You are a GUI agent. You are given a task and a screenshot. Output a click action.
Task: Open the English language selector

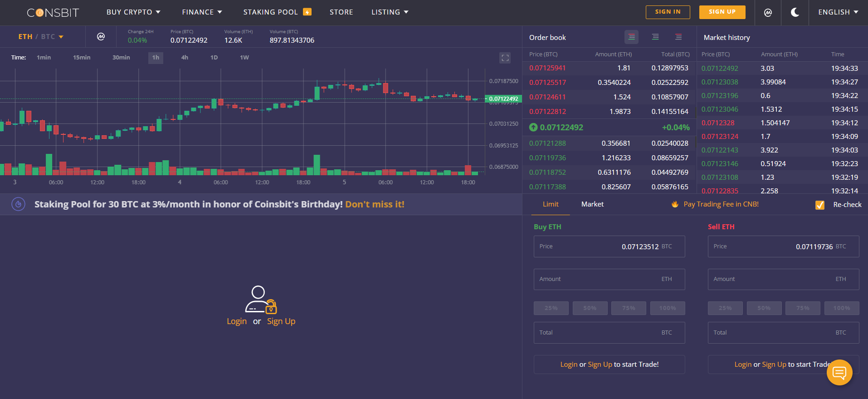(838, 12)
